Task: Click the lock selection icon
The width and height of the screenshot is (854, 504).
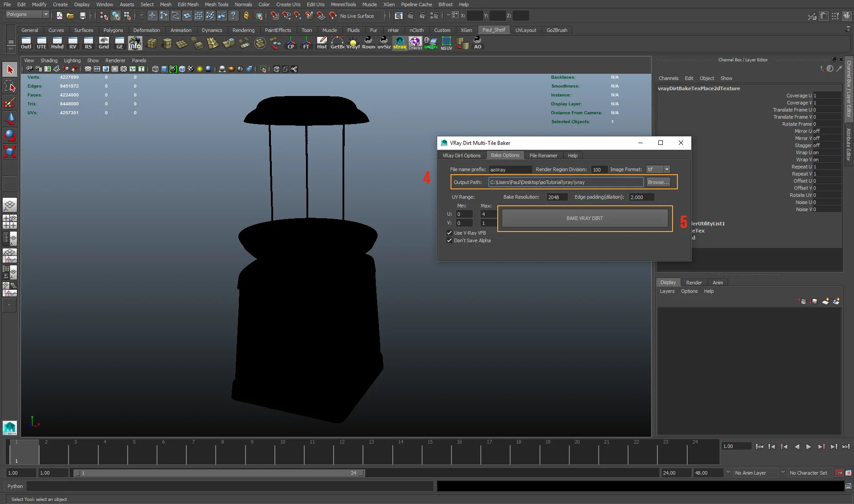Action: click(x=246, y=16)
